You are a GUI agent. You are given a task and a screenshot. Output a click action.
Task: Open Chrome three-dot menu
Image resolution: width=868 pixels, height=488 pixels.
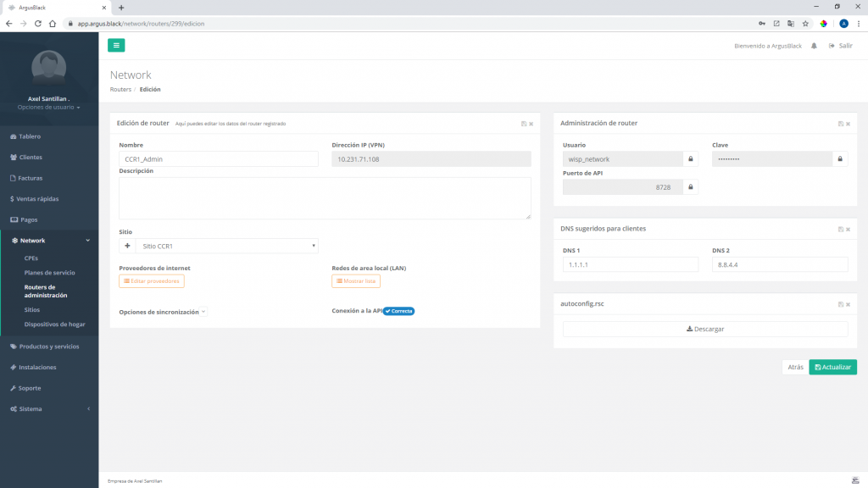[859, 24]
